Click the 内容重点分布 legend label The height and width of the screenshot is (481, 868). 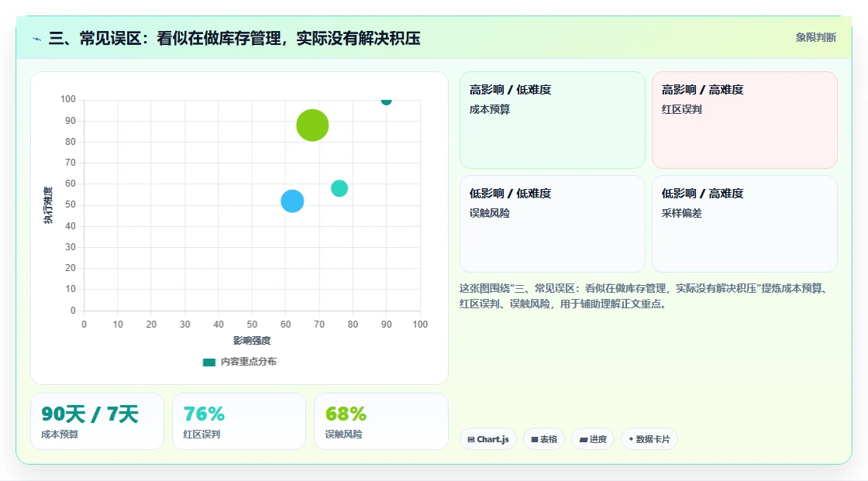coord(248,362)
